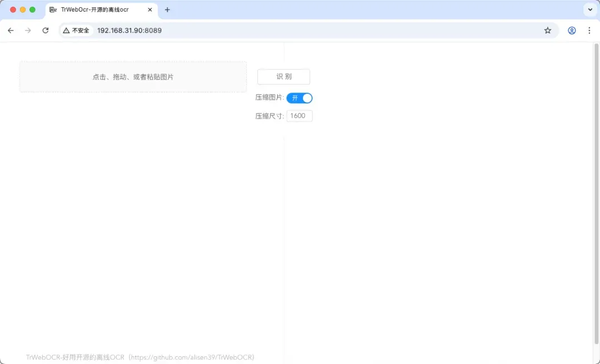Click the 点击、拖动、或者粘贴图片 upload area
The height and width of the screenshot is (364, 600).
tap(133, 77)
